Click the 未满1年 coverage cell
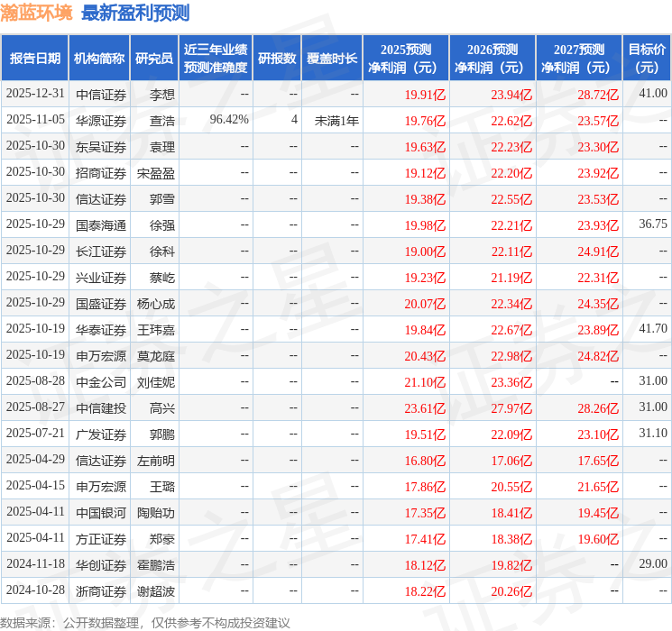This screenshot has height=631, width=672. click(336, 121)
